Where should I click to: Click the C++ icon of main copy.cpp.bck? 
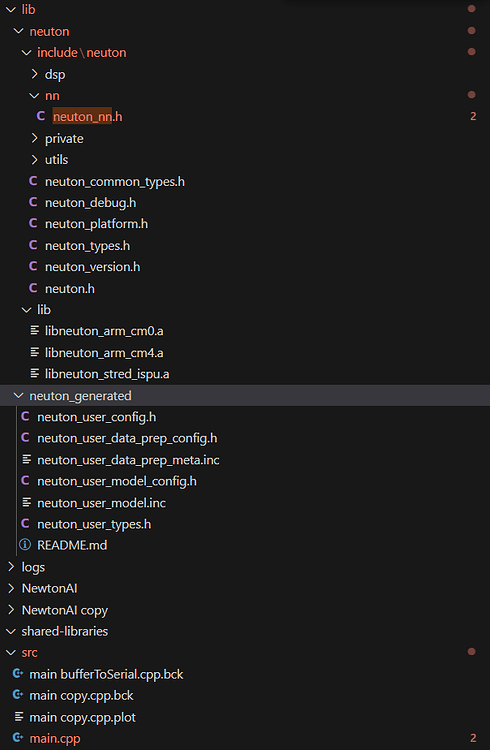coord(18,695)
